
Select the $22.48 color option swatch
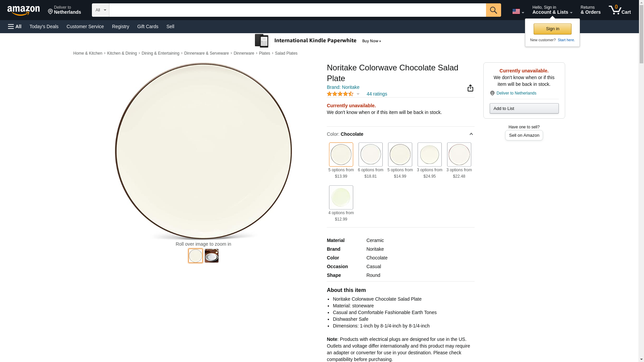click(x=459, y=155)
